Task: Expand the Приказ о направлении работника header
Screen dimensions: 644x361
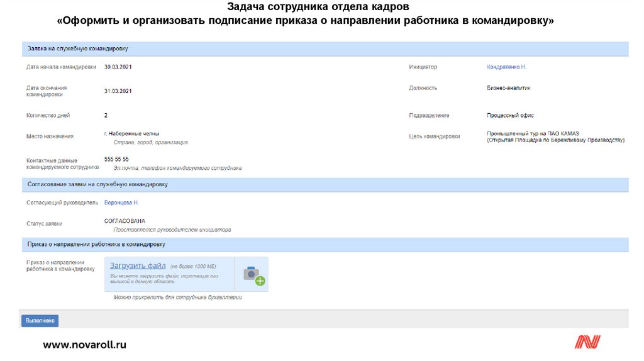Action: pyautogui.click(x=96, y=244)
